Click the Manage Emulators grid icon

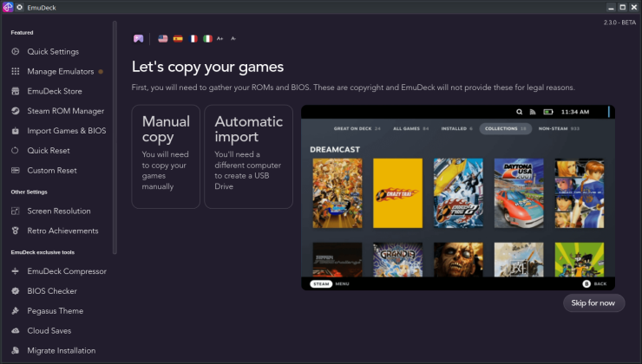[16, 71]
